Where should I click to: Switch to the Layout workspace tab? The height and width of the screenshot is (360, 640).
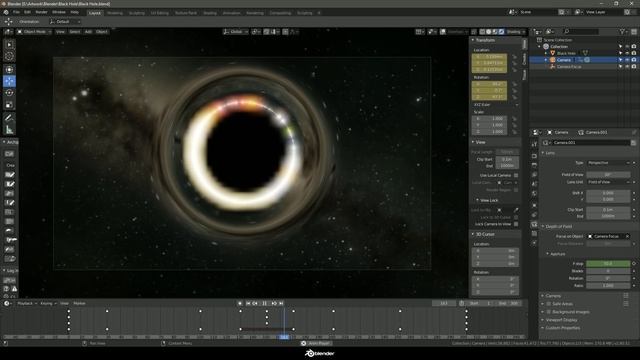pos(95,13)
